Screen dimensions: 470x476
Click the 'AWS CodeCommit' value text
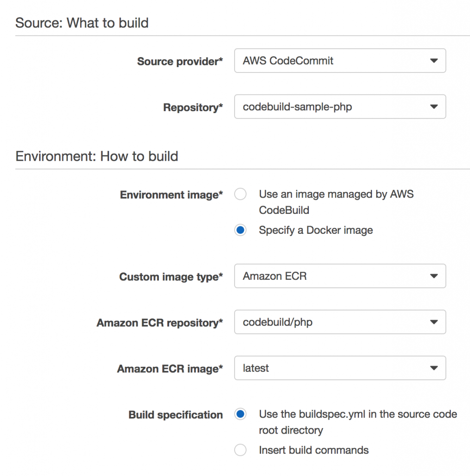click(287, 60)
